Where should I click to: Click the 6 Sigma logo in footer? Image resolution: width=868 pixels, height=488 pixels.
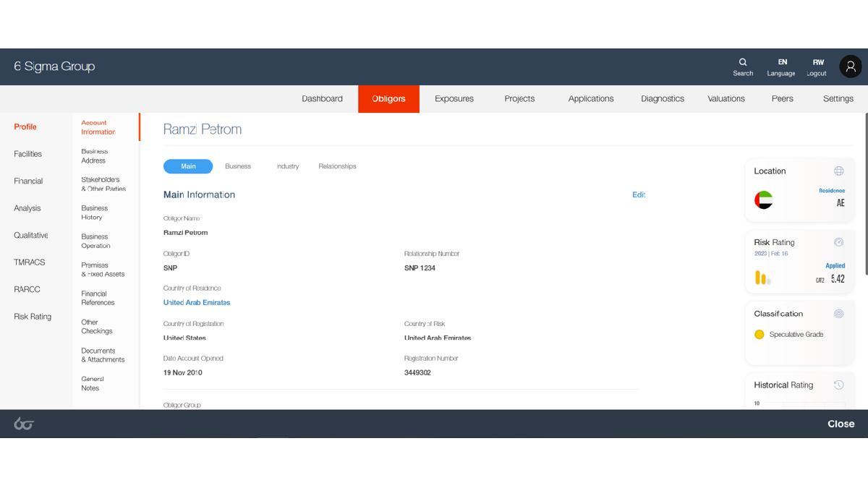point(24,424)
